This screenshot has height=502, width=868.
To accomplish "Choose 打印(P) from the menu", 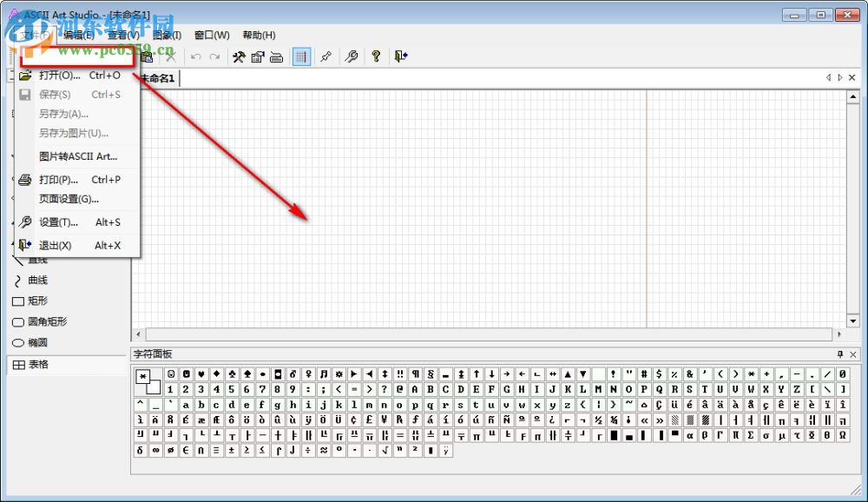I will [58, 180].
